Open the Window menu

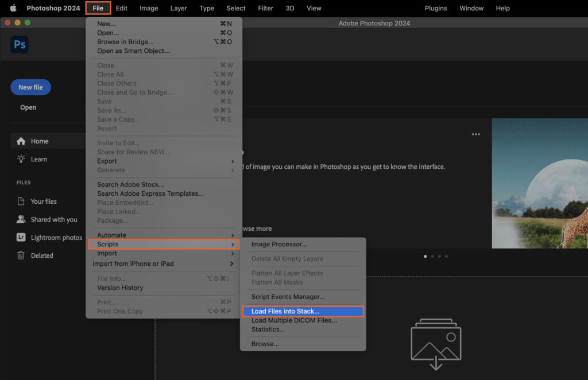coord(471,8)
